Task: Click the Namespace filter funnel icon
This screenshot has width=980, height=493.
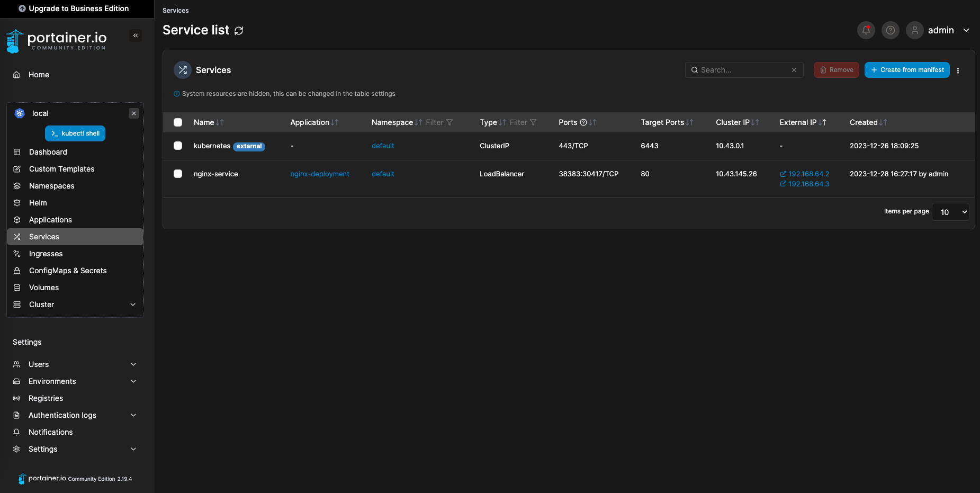Action: tap(449, 122)
